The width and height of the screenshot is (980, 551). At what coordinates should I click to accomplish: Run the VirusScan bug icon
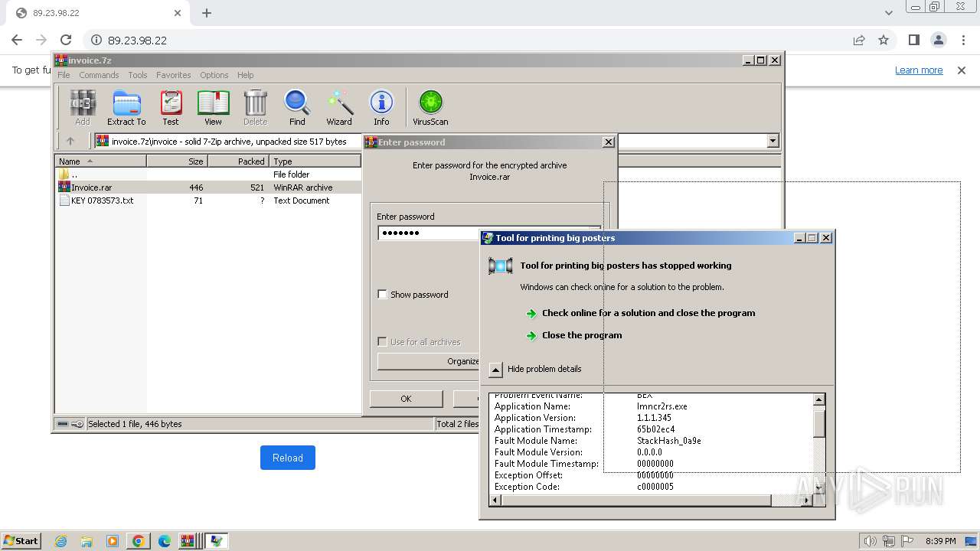[x=430, y=107]
